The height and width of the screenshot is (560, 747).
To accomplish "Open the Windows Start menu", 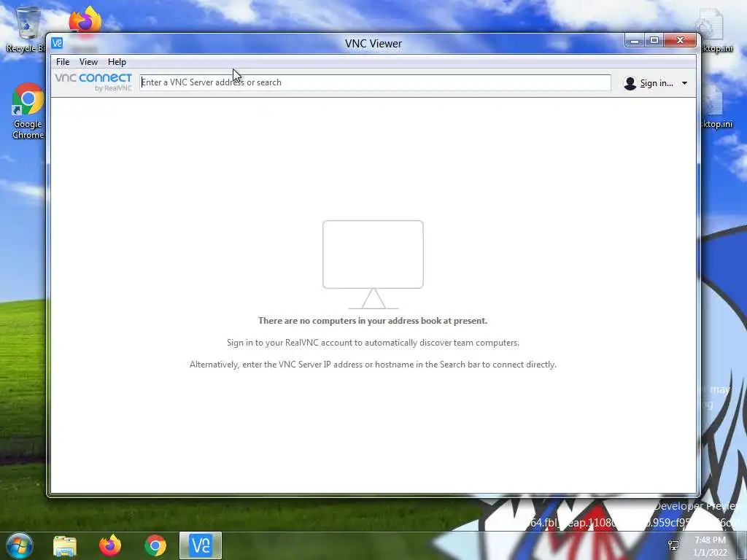I will [20, 545].
